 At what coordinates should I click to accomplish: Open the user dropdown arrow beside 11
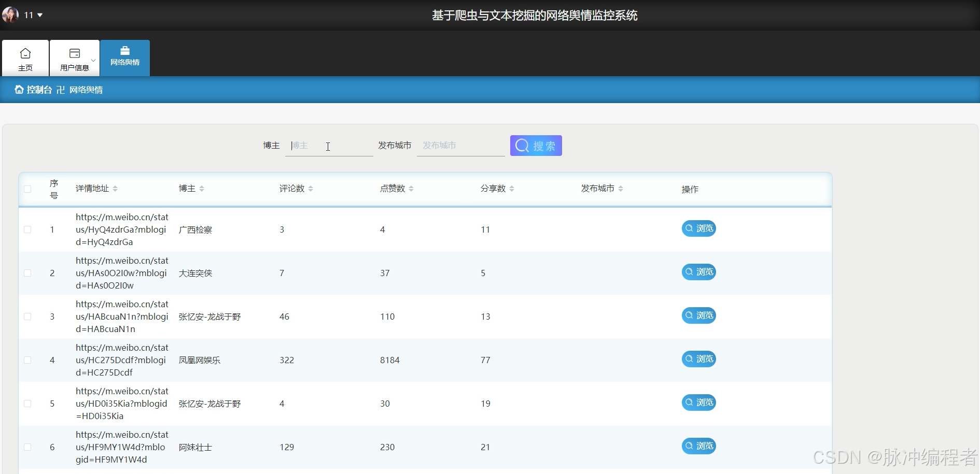pos(40,15)
